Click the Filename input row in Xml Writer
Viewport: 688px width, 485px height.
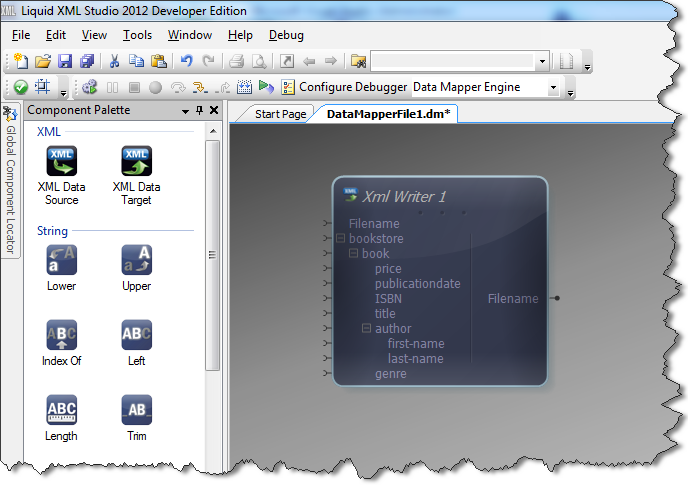tap(374, 223)
